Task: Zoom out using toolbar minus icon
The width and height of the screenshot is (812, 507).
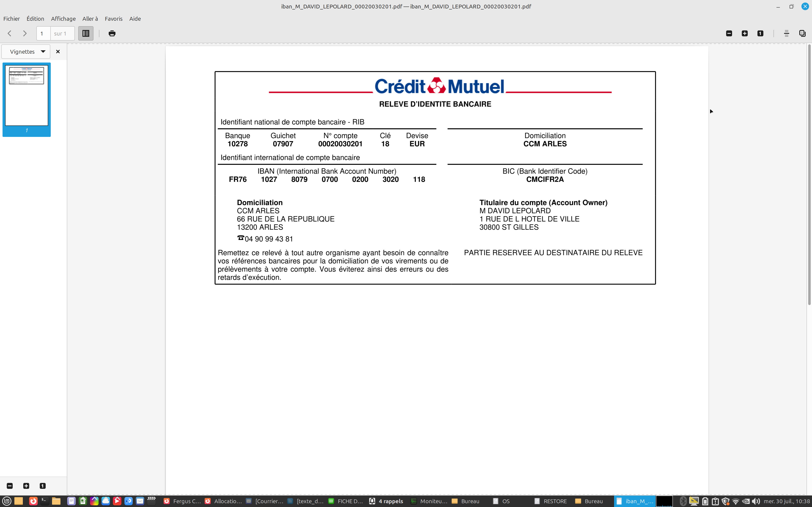Action: (729, 33)
